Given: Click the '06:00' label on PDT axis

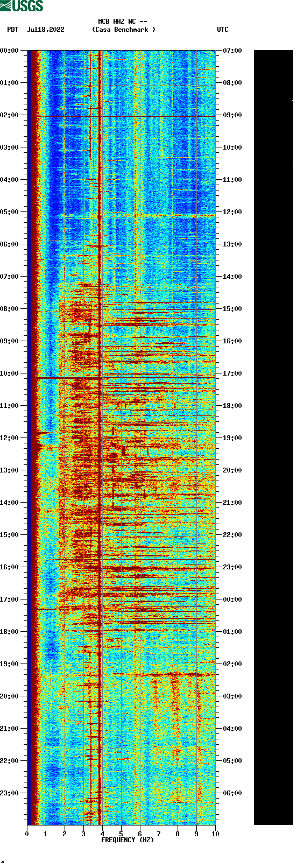Looking at the screenshot, I should click(9, 244).
